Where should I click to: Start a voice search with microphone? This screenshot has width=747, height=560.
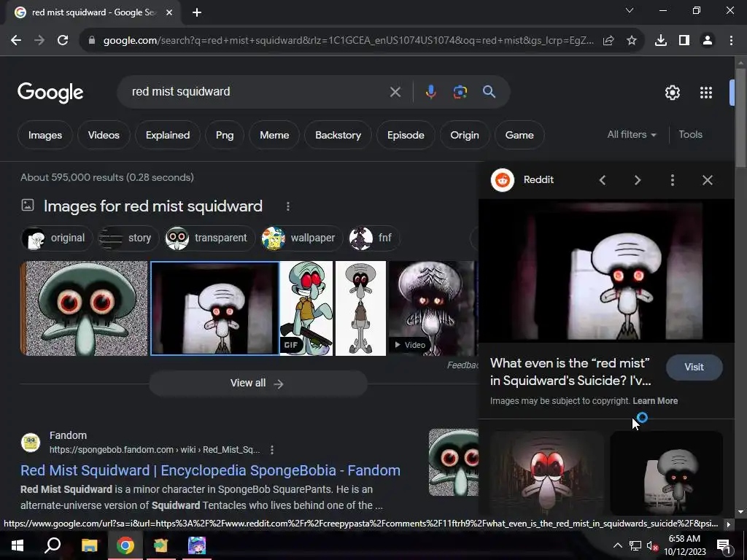click(430, 92)
